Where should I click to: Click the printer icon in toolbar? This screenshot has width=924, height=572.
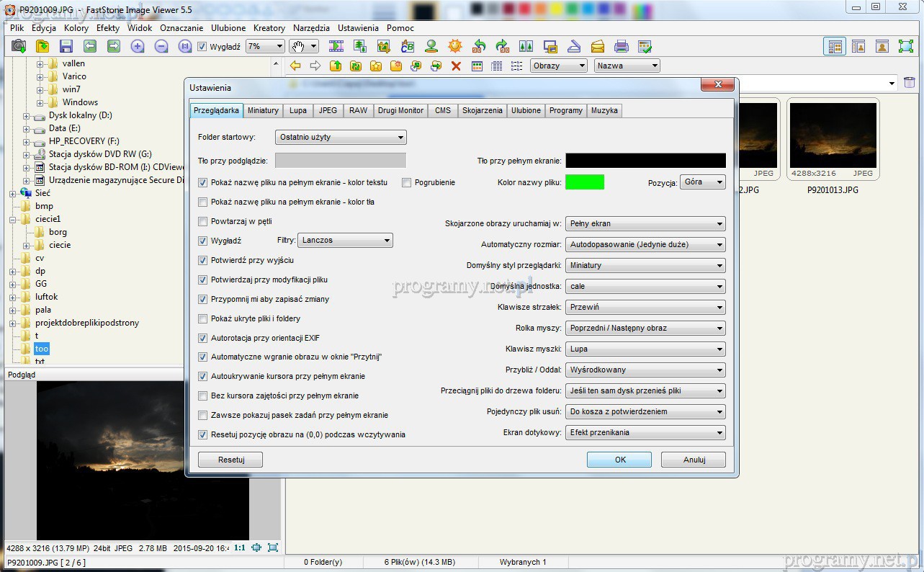[621, 46]
